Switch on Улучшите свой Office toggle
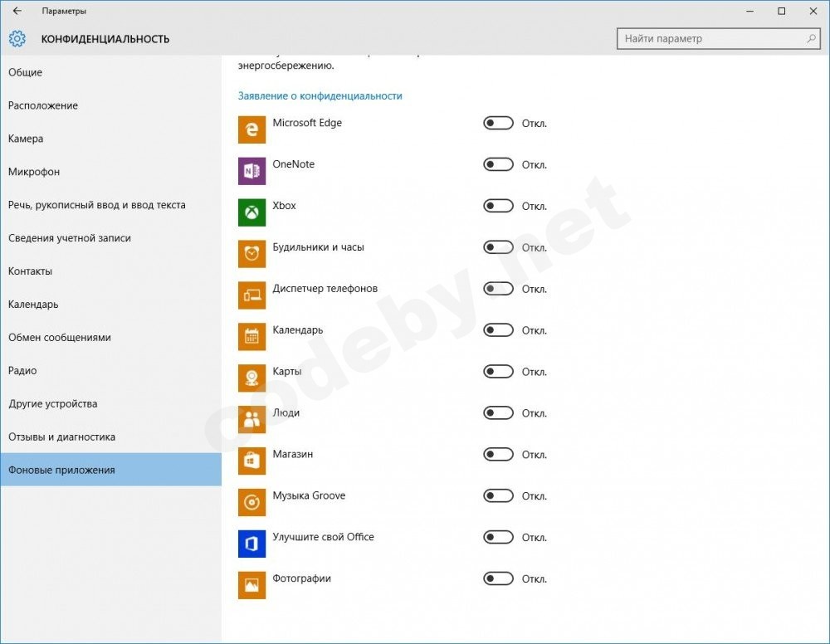Viewport: 830px width, 644px height. tap(498, 539)
